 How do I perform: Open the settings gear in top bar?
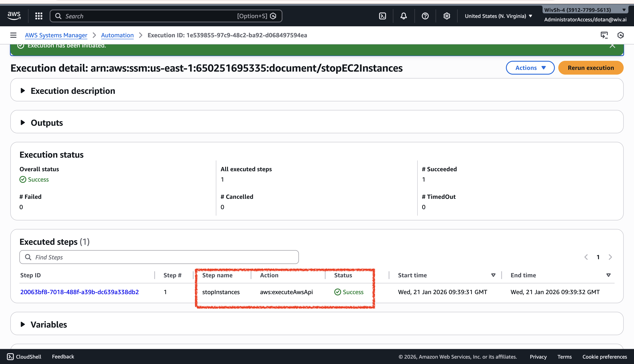[447, 16]
